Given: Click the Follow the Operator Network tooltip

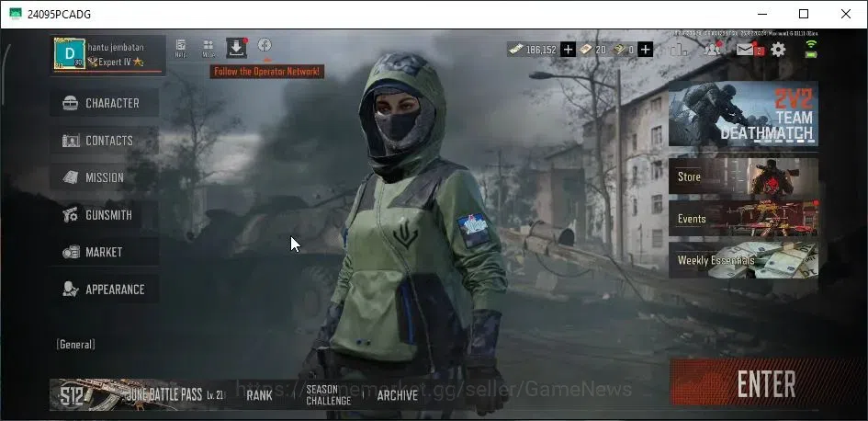Looking at the screenshot, I should click(266, 72).
